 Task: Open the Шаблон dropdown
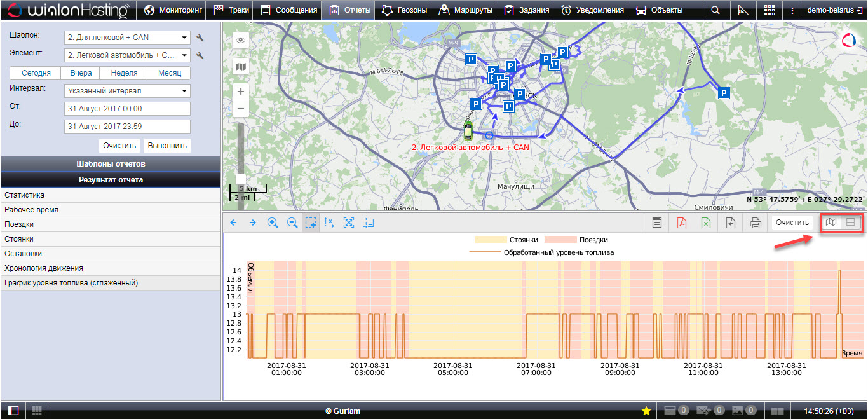tap(127, 38)
